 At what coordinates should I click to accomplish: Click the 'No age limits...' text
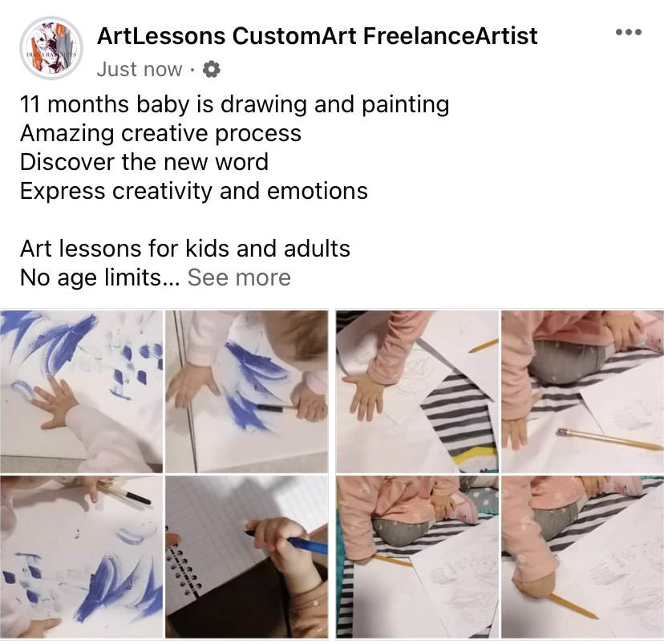pos(100,277)
